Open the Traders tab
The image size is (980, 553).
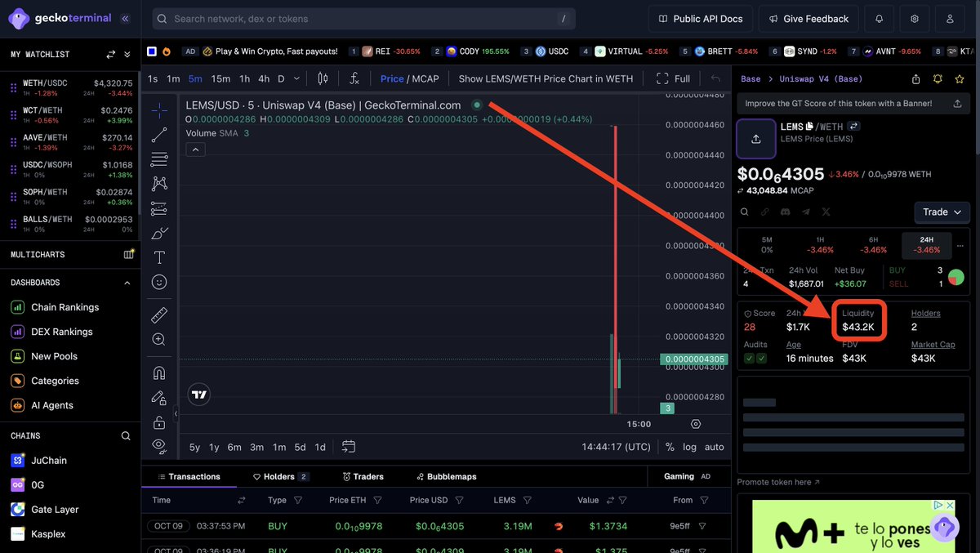pos(363,476)
